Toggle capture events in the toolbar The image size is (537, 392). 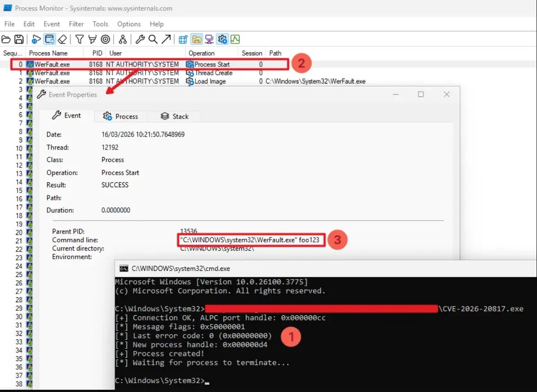pos(36,40)
